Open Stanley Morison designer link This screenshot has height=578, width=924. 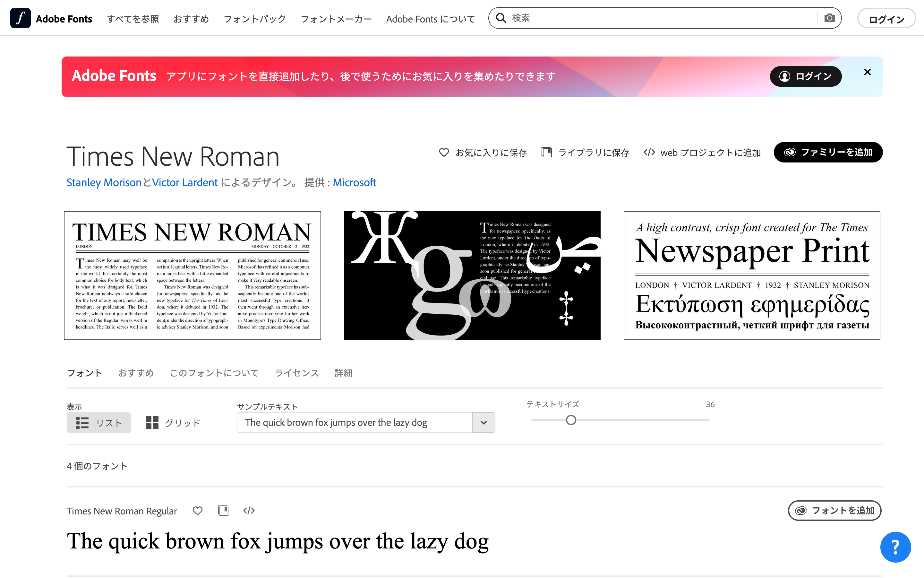(104, 183)
